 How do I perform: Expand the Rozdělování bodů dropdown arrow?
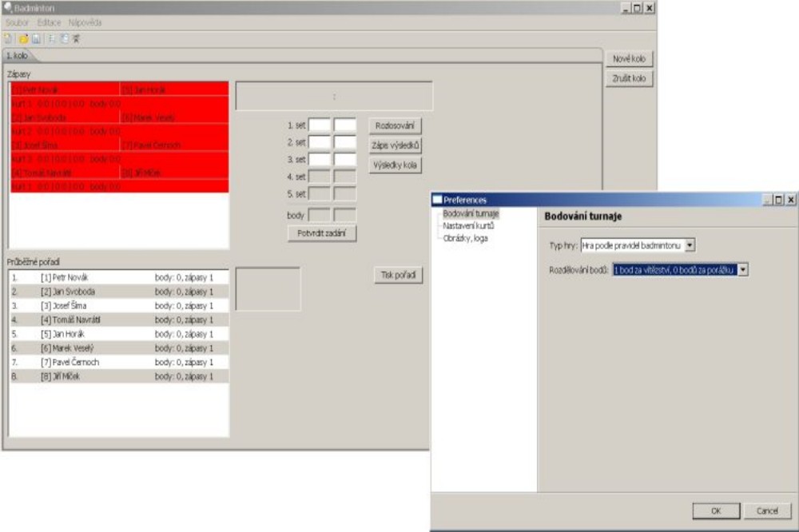tap(743, 270)
